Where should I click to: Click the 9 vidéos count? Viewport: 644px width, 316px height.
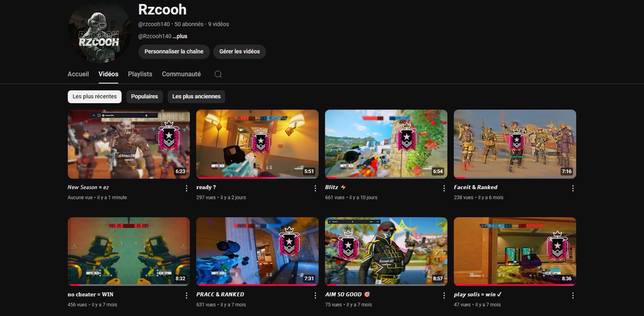click(x=218, y=24)
